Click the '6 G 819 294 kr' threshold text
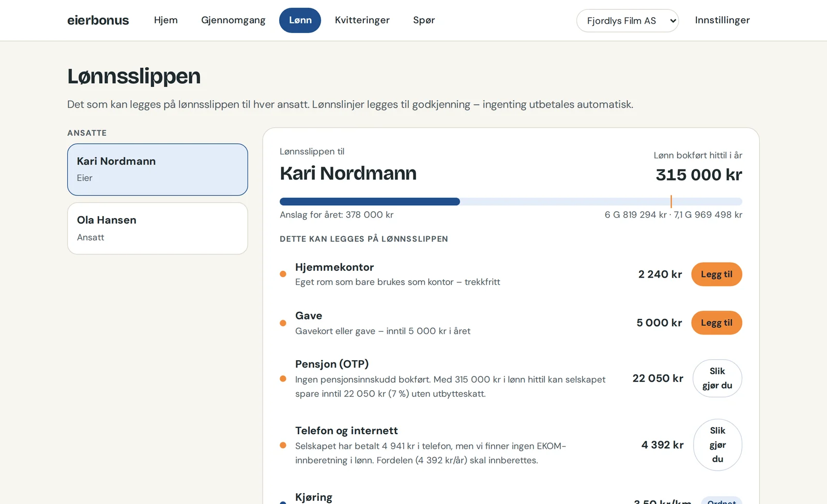 [x=635, y=215]
